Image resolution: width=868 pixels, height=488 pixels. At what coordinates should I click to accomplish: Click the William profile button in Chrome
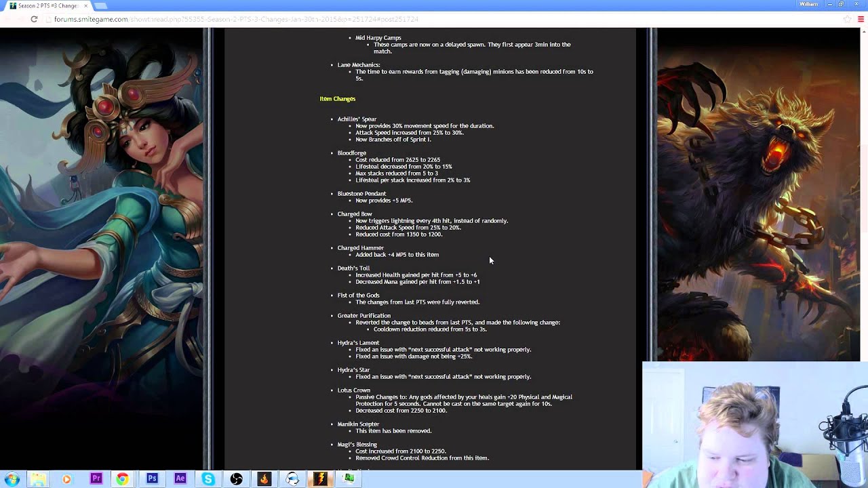tap(809, 4)
